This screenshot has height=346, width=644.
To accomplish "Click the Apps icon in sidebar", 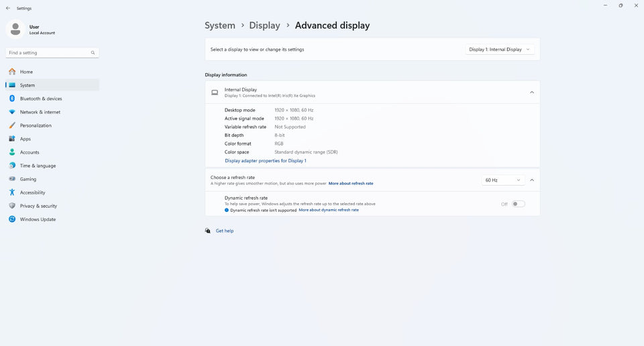I will [x=12, y=139].
